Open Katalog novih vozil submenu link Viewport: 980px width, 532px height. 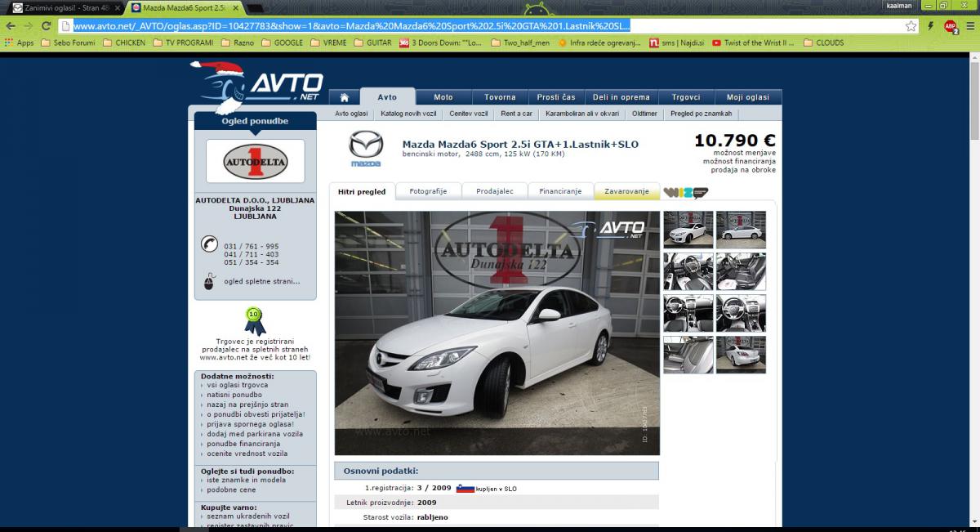pyautogui.click(x=408, y=114)
